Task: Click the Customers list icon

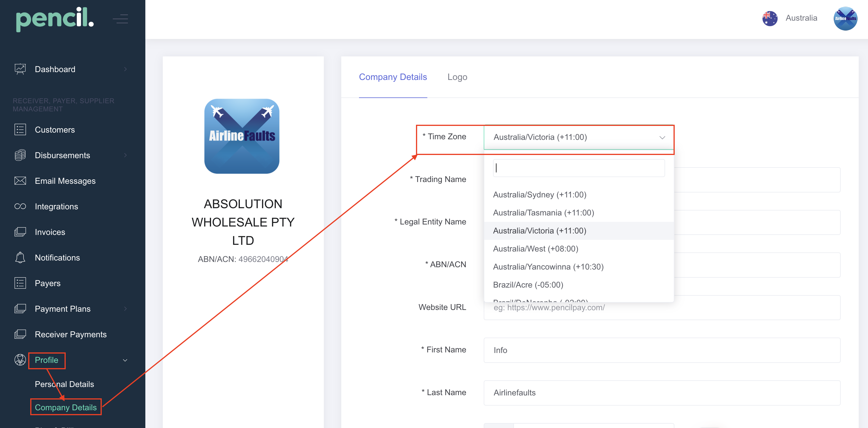Action: click(20, 130)
